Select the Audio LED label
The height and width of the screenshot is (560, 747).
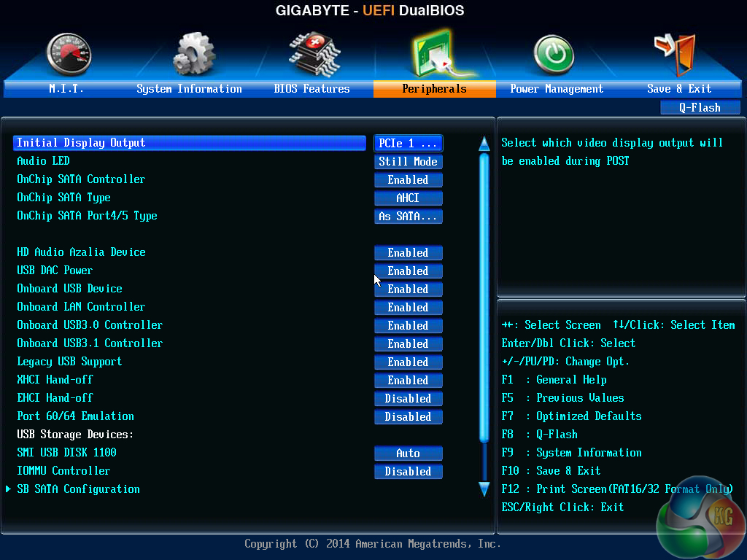click(x=43, y=161)
